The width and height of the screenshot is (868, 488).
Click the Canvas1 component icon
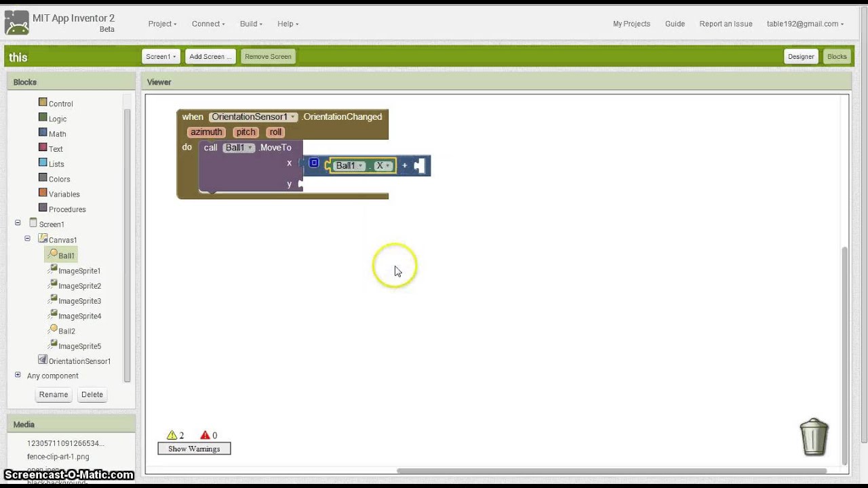click(x=43, y=239)
